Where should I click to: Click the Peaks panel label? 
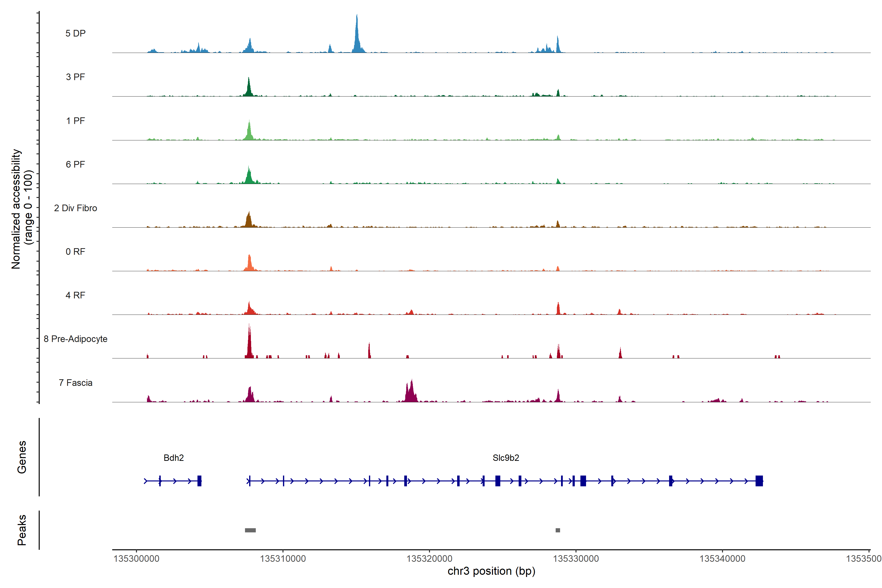pyautogui.click(x=22, y=529)
